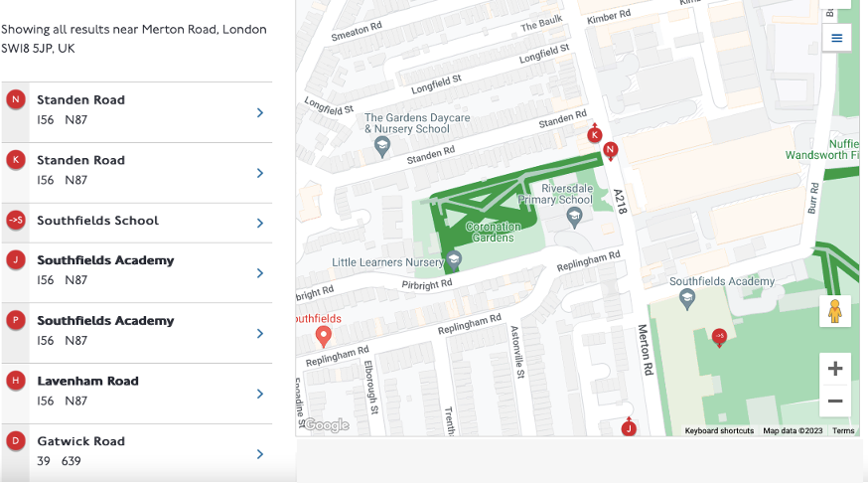Click the stop J marker on the map
The image size is (868, 483).
pyautogui.click(x=629, y=428)
